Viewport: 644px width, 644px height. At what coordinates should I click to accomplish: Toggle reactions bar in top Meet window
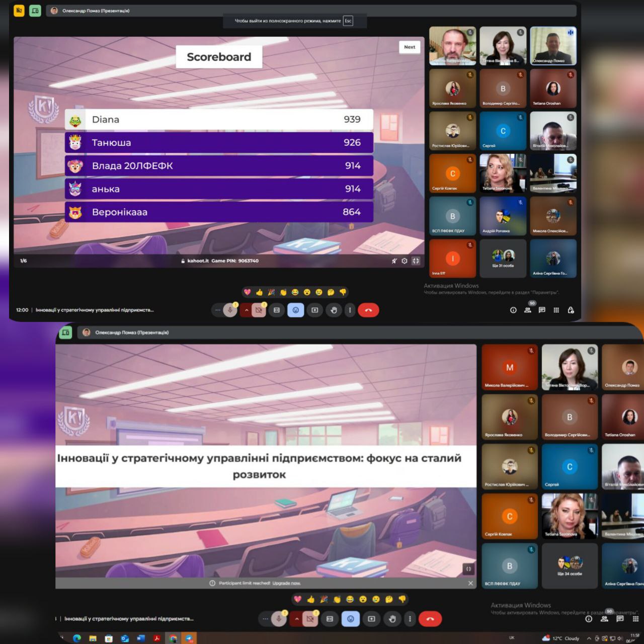pyautogui.click(x=296, y=310)
